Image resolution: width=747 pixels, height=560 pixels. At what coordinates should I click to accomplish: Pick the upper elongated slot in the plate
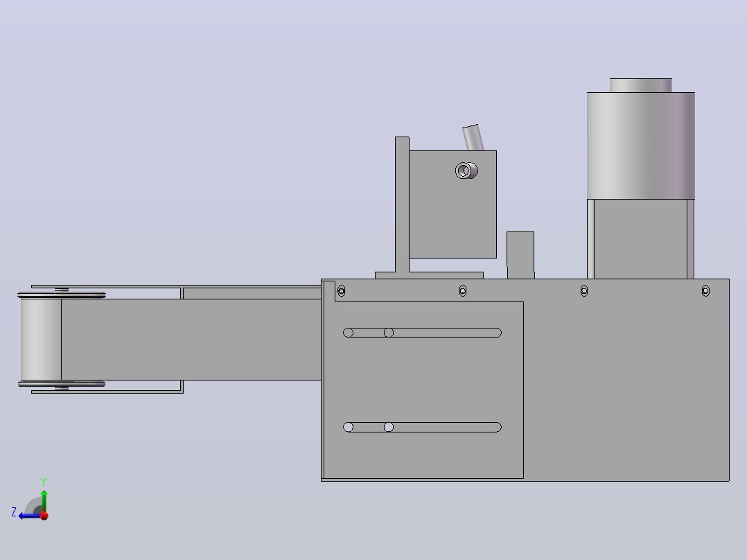pos(422,333)
